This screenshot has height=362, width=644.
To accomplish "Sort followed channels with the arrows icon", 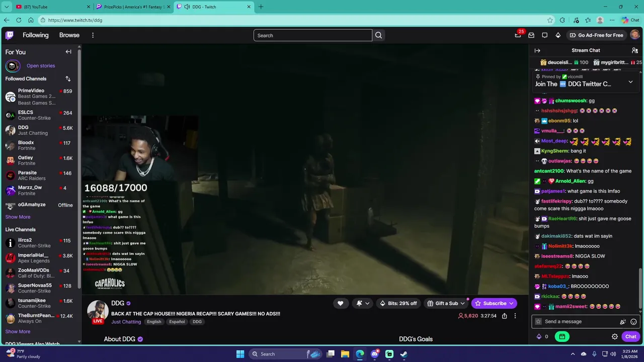I will click(68, 79).
